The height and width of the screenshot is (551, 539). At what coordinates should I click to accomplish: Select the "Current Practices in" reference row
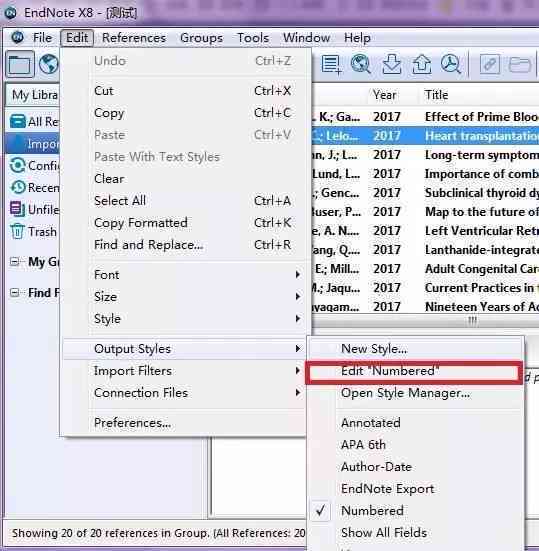pyautogui.click(x=425, y=287)
